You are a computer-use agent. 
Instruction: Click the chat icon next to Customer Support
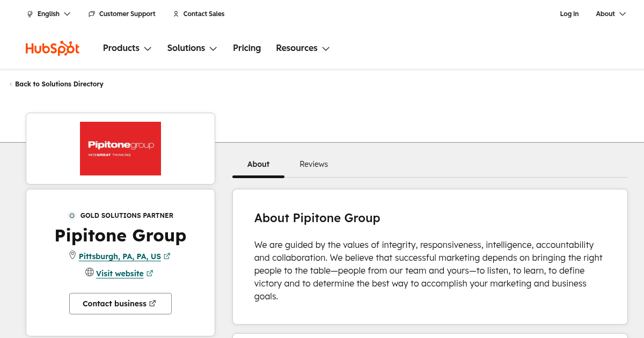92,14
